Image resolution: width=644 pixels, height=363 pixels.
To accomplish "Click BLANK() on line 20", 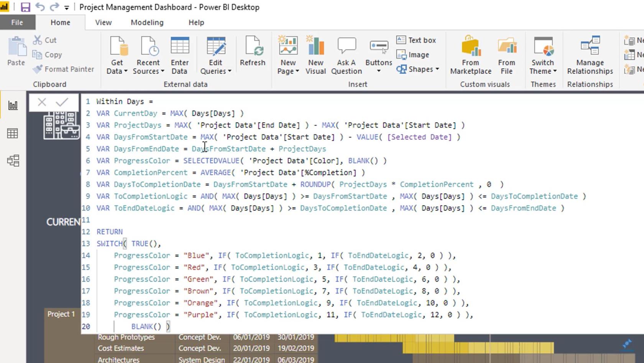I will pos(146,327).
